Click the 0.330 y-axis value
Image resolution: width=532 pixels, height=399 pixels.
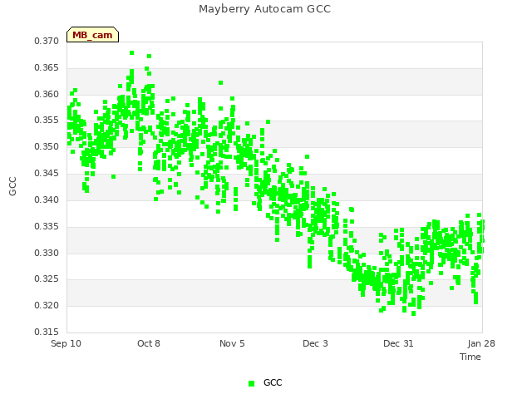point(47,253)
